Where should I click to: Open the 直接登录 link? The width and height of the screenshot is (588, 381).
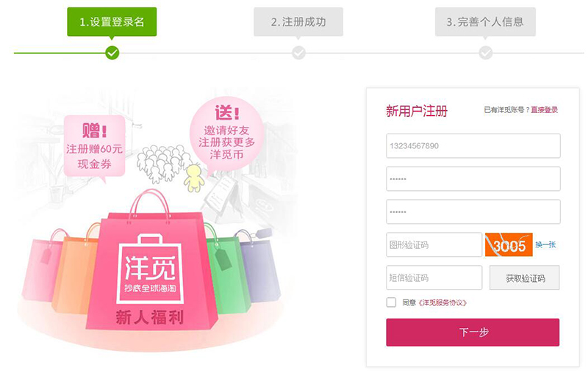click(544, 110)
